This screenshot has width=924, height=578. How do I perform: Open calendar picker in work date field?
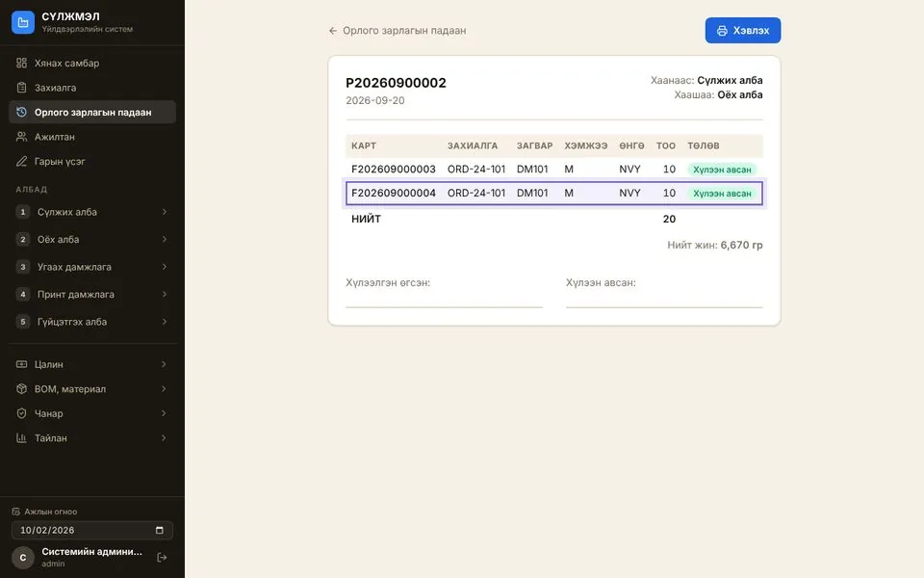click(159, 530)
